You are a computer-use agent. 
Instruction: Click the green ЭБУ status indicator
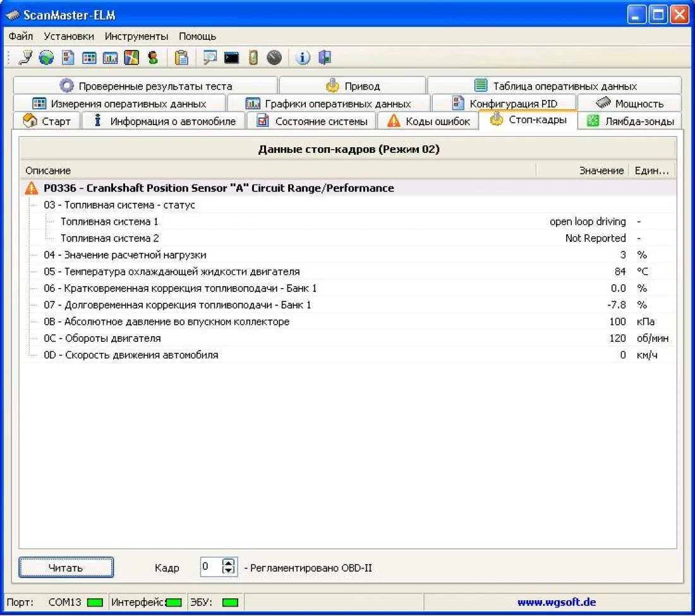tap(230, 602)
